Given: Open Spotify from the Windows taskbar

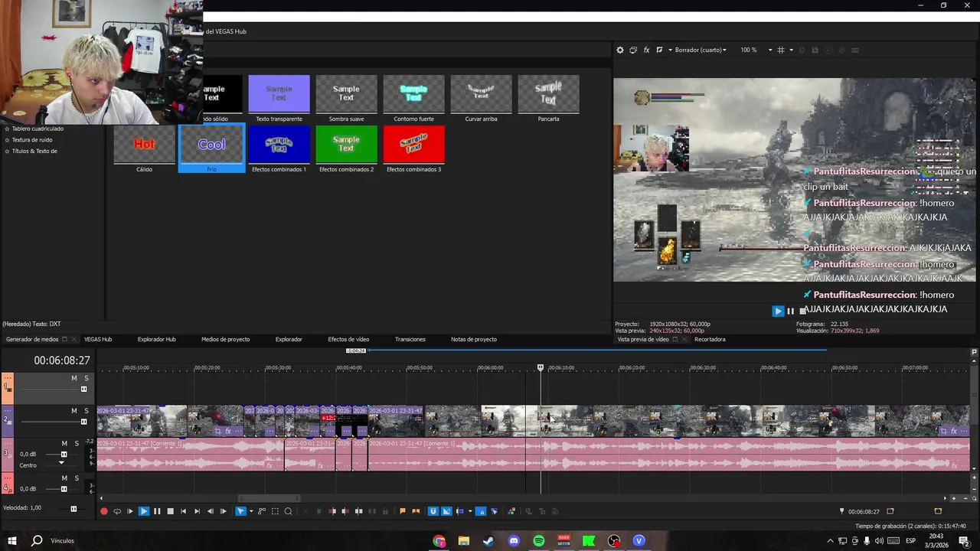Looking at the screenshot, I should (x=538, y=541).
